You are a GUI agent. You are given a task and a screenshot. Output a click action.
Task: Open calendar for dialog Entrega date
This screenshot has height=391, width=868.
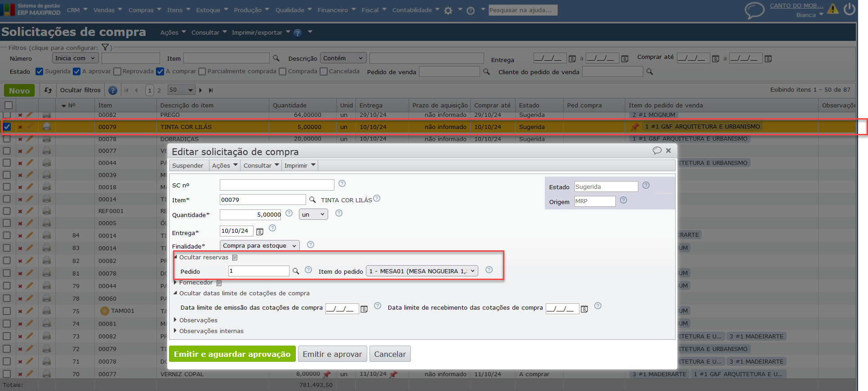click(260, 231)
